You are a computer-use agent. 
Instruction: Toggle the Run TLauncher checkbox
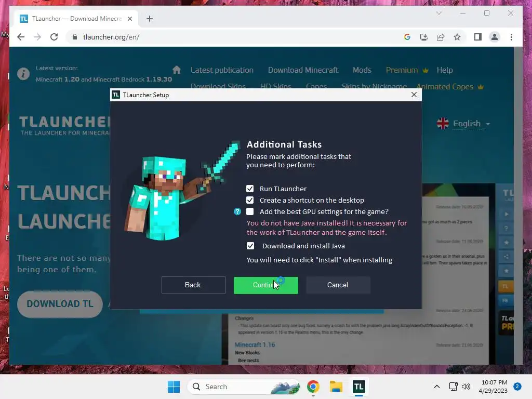250,189
